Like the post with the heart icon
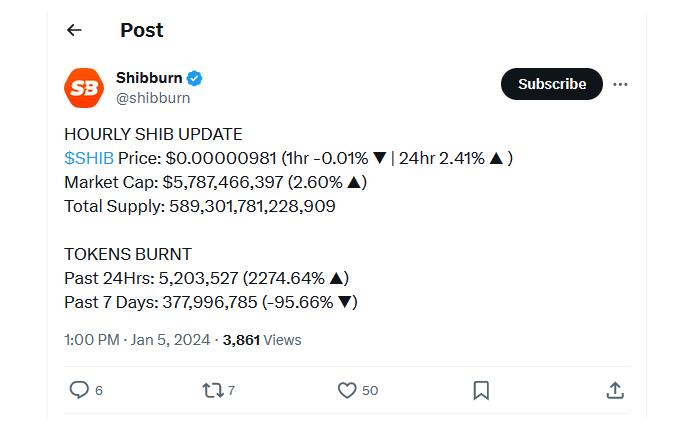This screenshot has width=677, height=425. [x=347, y=390]
